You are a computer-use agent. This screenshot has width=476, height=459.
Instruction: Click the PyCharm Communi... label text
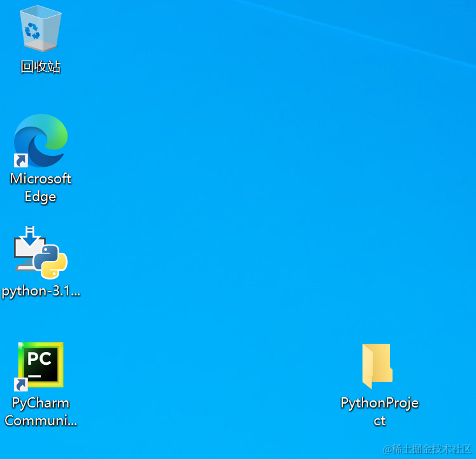point(41,412)
